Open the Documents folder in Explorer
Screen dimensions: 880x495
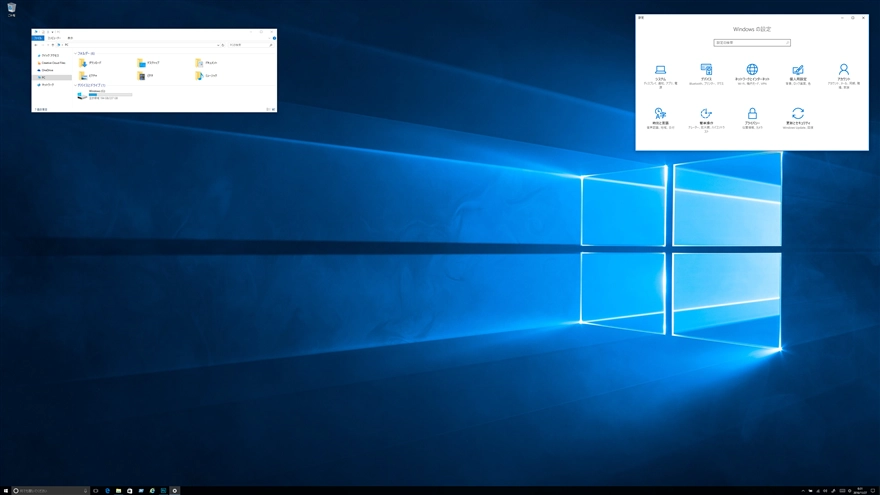(x=206, y=63)
